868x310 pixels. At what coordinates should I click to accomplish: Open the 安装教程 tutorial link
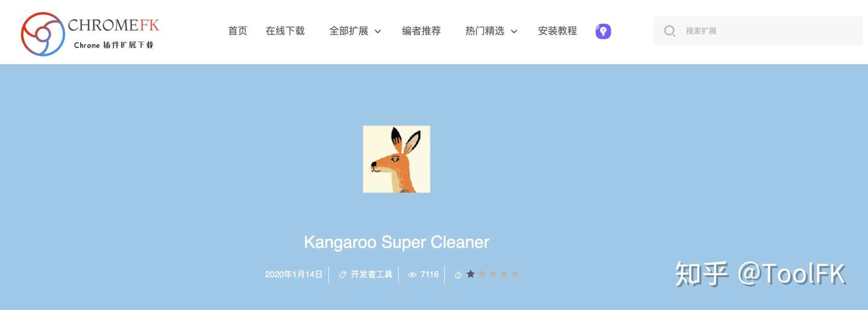click(x=558, y=31)
